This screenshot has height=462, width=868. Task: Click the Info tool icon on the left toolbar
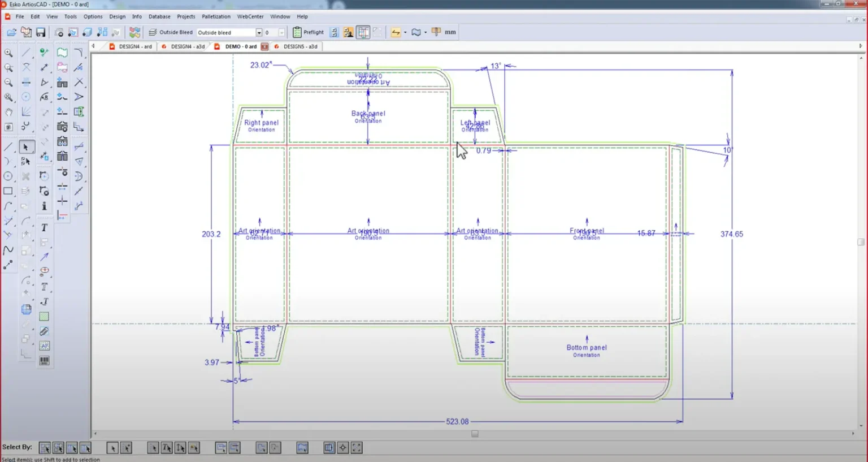[x=44, y=206]
